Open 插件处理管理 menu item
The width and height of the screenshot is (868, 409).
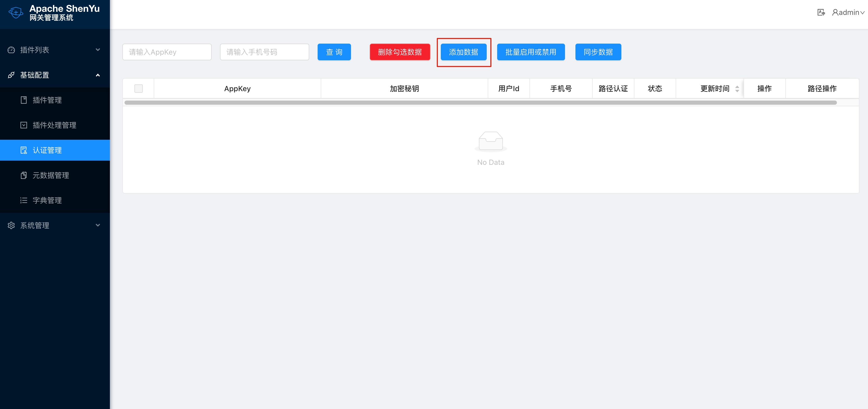(54, 125)
